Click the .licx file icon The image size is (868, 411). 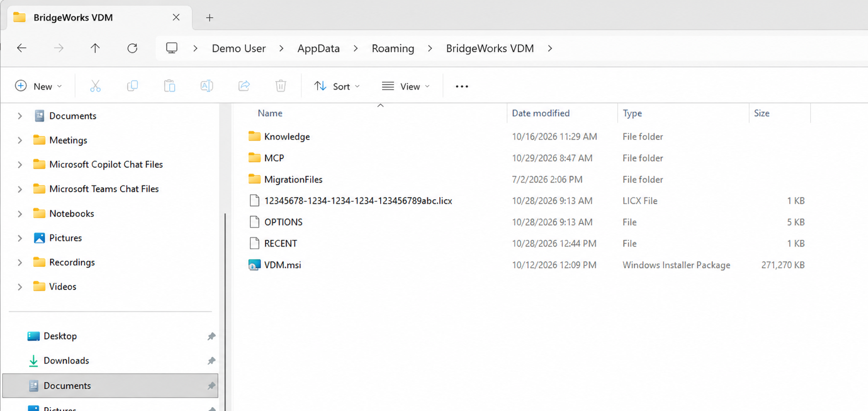(x=254, y=200)
